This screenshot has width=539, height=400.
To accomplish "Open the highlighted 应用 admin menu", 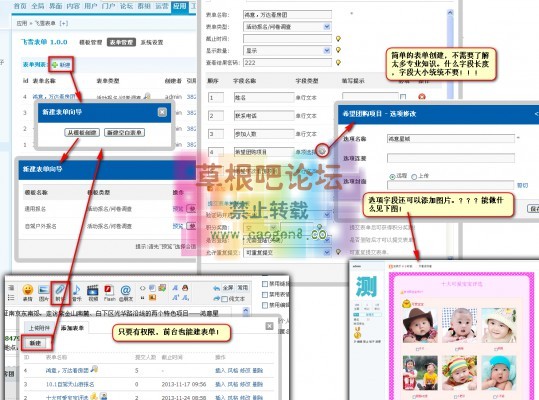I will tap(179, 6).
